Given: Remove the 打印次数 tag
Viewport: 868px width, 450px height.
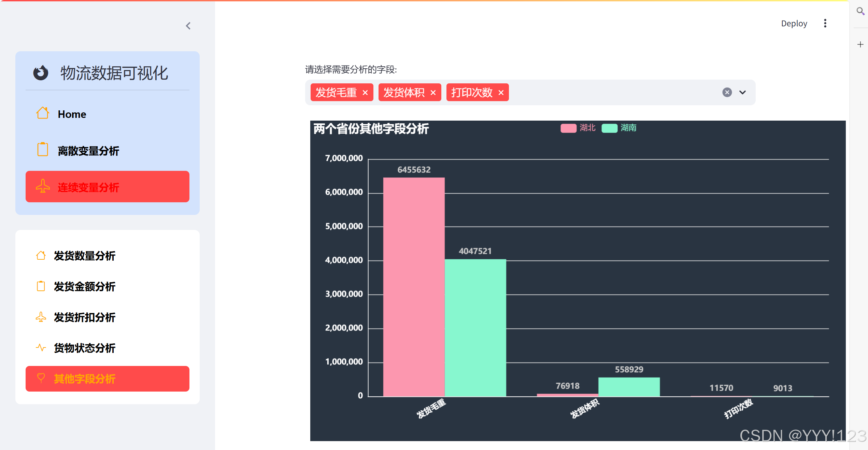Looking at the screenshot, I should coord(501,93).
